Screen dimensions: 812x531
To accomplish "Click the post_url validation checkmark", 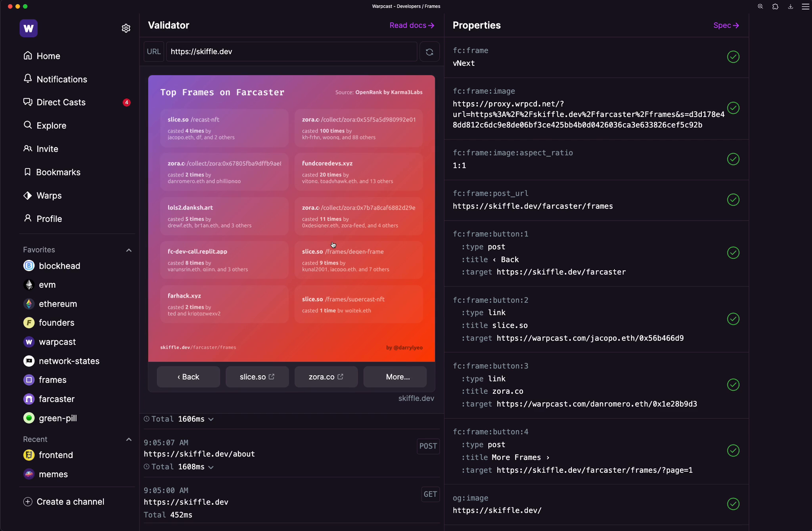I will (733, 200).
